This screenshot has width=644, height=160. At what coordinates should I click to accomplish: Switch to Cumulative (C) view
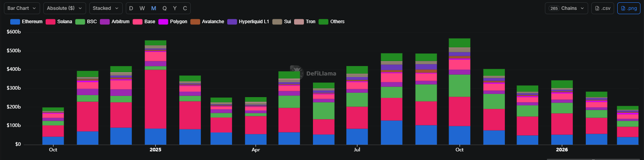(x=185, y=8)
